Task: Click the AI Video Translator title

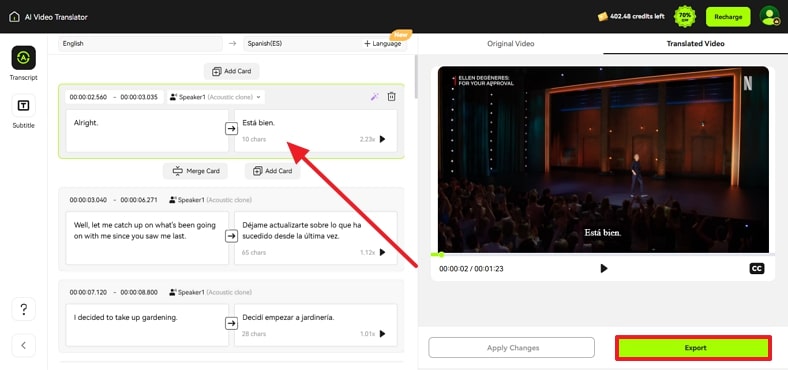Action: point(56,17)
